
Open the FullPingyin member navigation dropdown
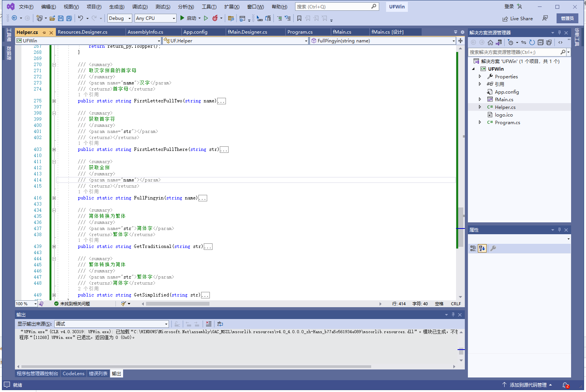pyautogui.click(x=383, y=40)
